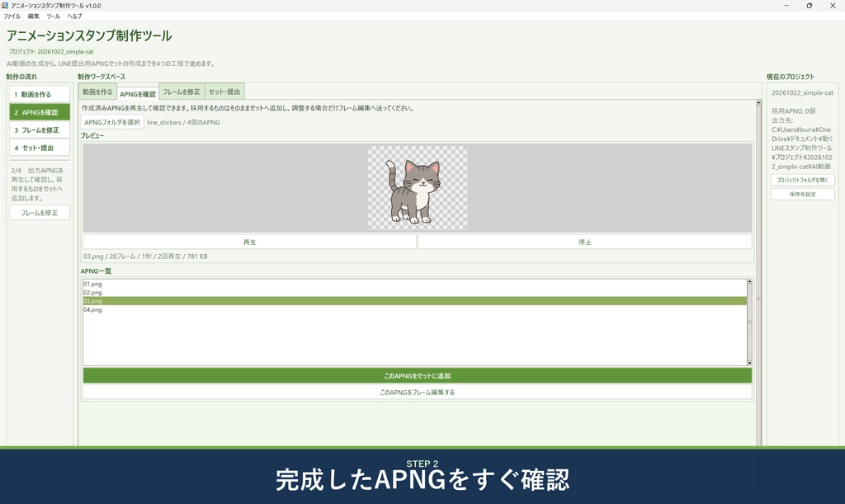Select step 2 APNGを確認 in sidebar
The width and height of the screenshot is (845, 504).
pos(40,112)
